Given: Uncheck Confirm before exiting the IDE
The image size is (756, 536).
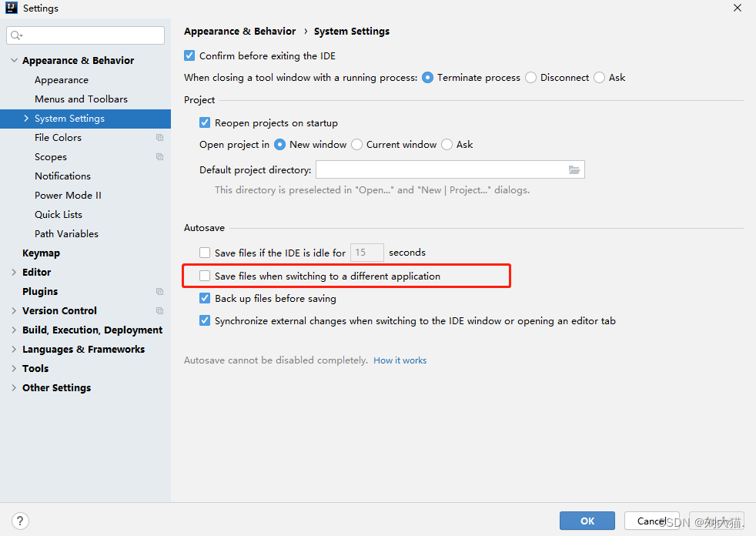Looking at the screenshot, I should tap(189, 56).
